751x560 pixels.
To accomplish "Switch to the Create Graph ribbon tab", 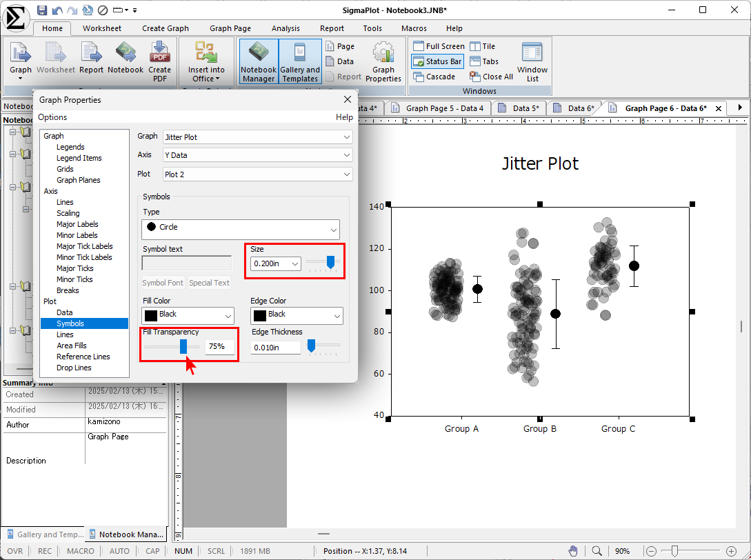I will (166, 28).
